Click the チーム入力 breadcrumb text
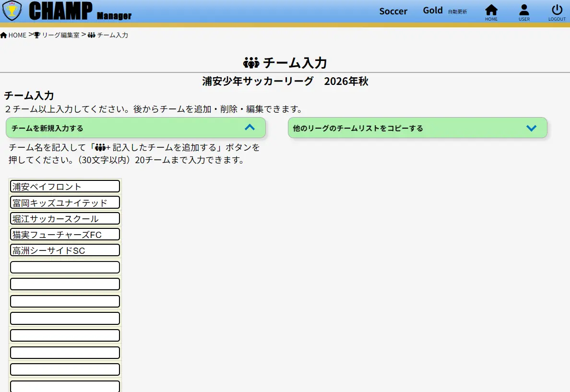The image size is (570, 392). (x=112, y=36)
